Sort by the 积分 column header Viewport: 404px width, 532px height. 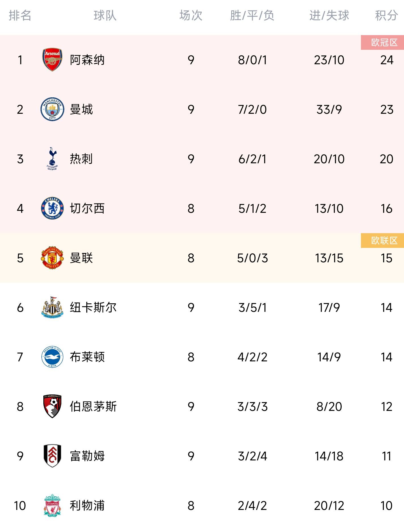tap(386, 16)
